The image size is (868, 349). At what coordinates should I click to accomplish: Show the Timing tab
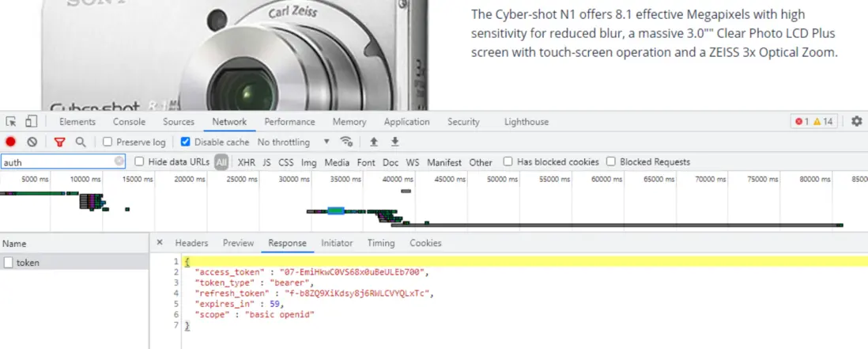(x=381, y=243)
